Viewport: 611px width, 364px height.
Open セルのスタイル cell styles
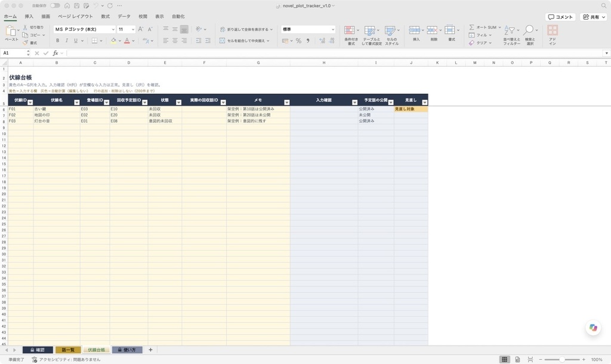click(391, 35)
